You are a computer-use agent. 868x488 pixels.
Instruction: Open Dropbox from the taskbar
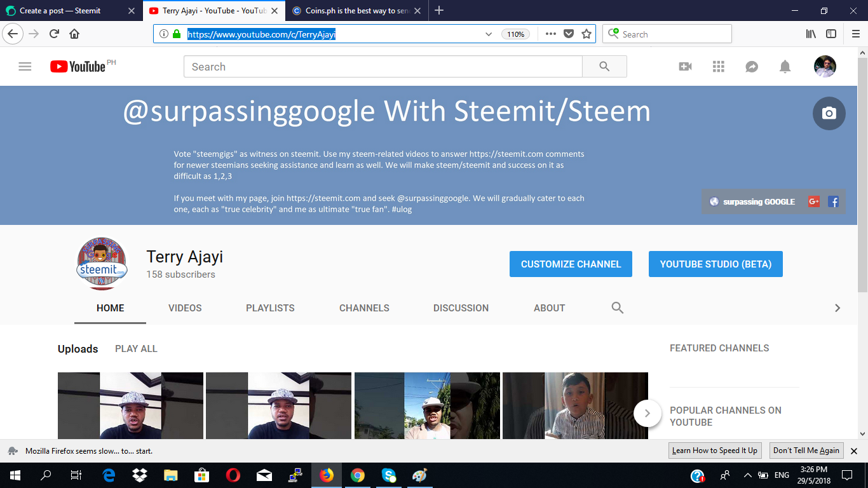click(x=139, y=475)
